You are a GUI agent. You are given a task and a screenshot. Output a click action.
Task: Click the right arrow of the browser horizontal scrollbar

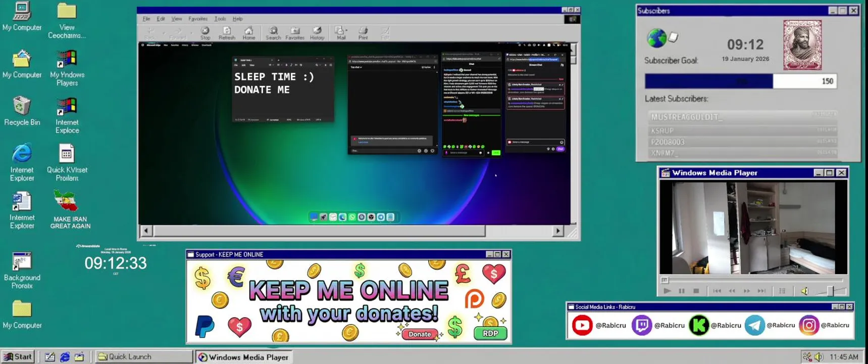pos(558,231)
